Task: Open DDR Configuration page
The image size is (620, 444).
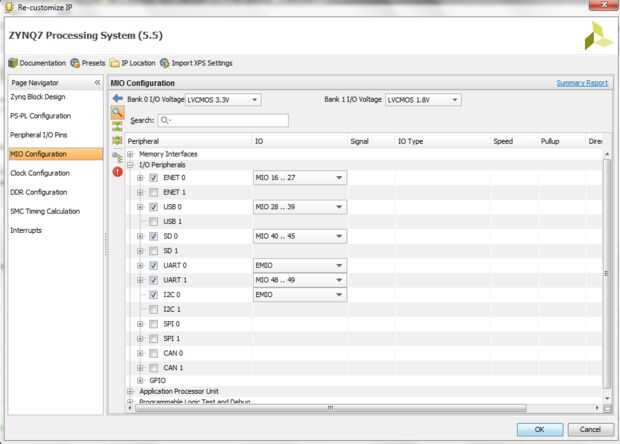Action: click(x=39, y=192)
